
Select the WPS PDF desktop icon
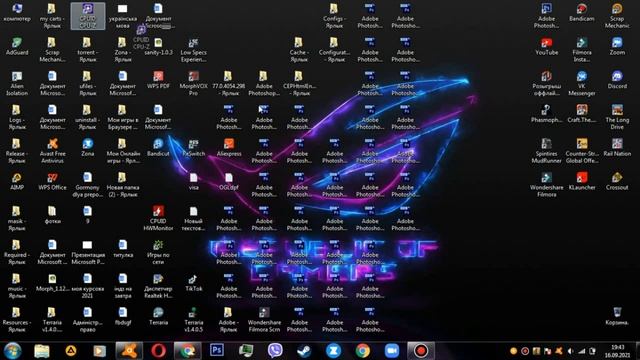(158, 80)
